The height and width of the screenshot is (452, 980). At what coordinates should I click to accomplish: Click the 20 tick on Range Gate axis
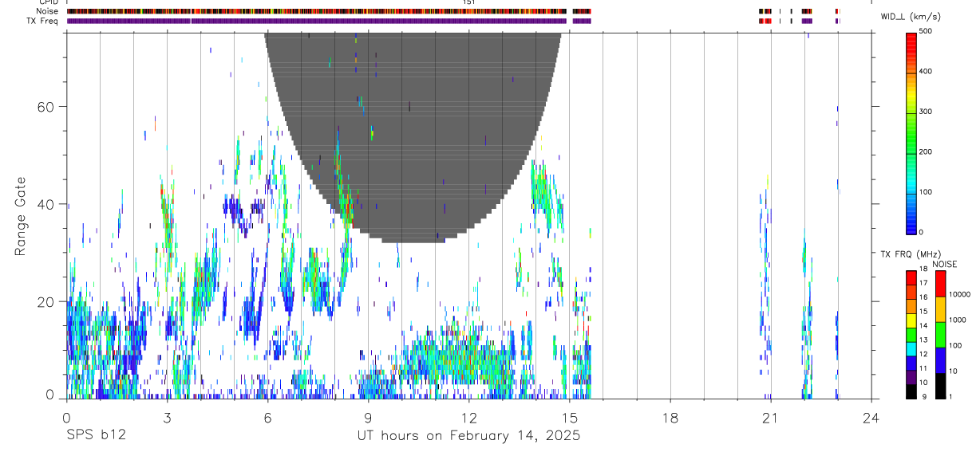coord(45,301)
